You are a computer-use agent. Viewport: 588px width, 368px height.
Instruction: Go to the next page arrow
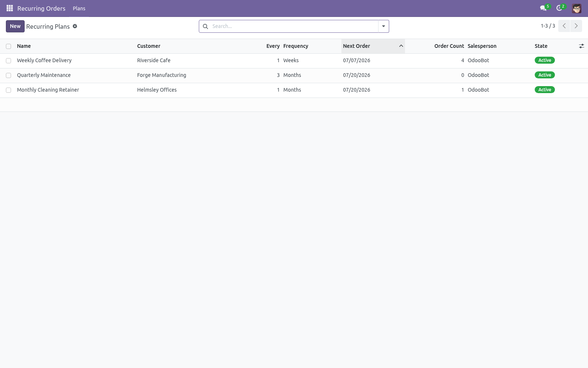(x=576, y=26)
